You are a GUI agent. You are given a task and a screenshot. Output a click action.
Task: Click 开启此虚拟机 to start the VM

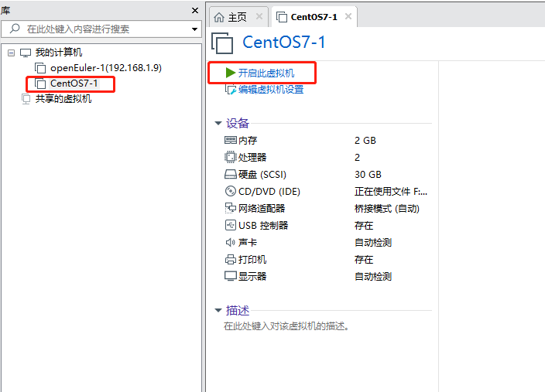(x=266, y=73)
